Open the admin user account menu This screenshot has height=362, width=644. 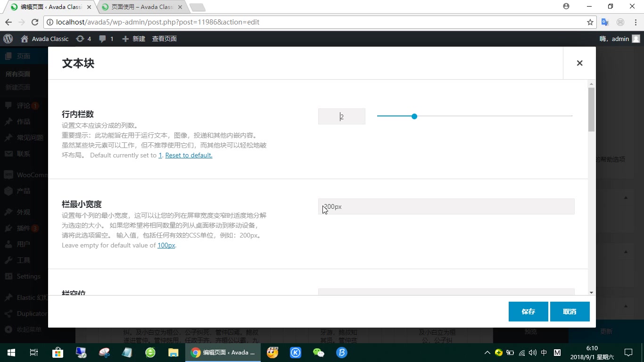pyautogui.click(x=619, y=39)
